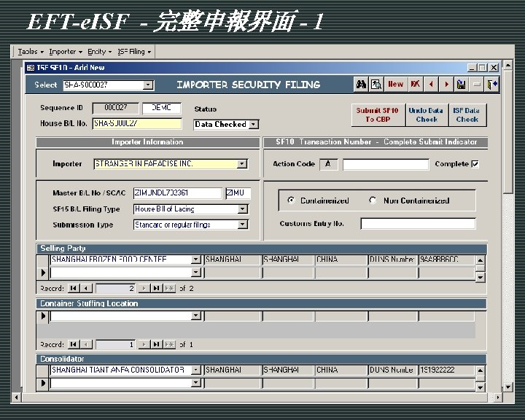Click the field next to Action Code
The image size is (525, 420).
tap(386, 164)
